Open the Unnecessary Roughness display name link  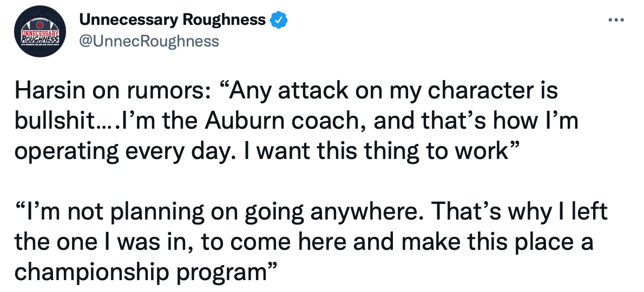(x=173, y=21)
